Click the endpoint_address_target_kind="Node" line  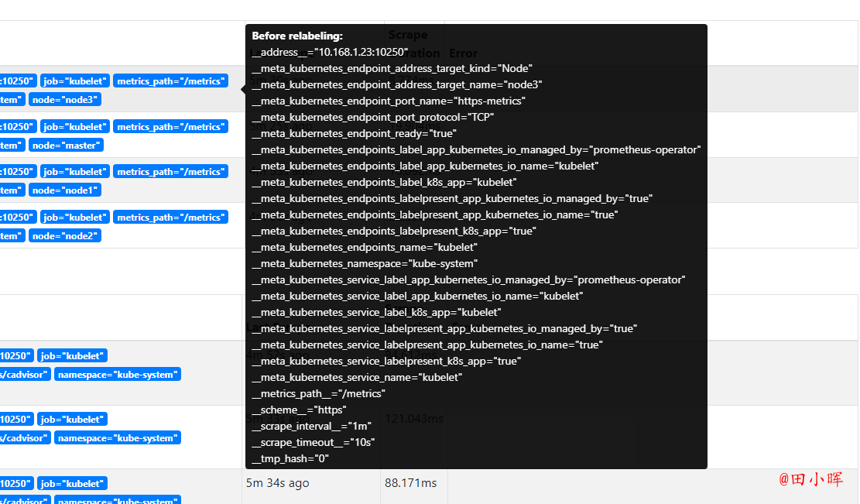[392, 69]
